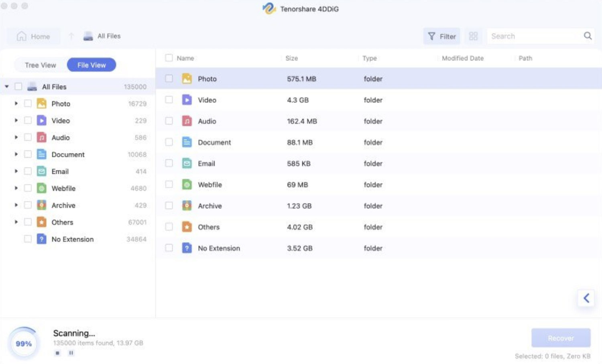Expand the Audio tree node
602x364 pixels.
tap(16, 137)
